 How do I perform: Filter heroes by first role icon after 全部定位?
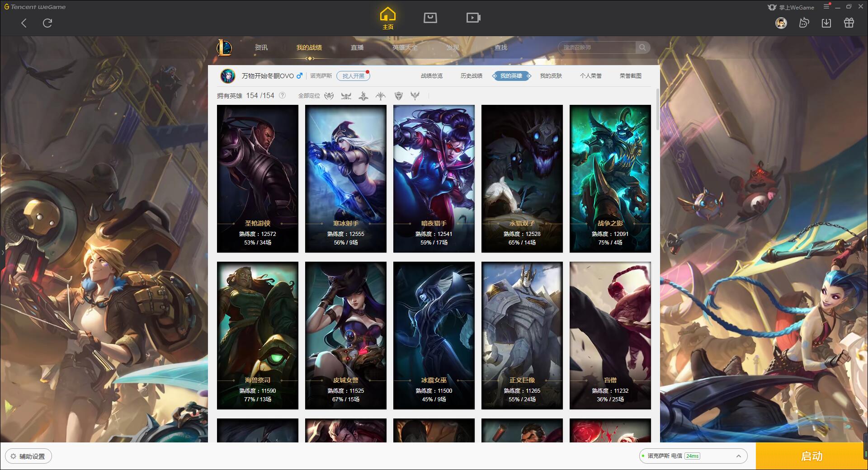329,96
